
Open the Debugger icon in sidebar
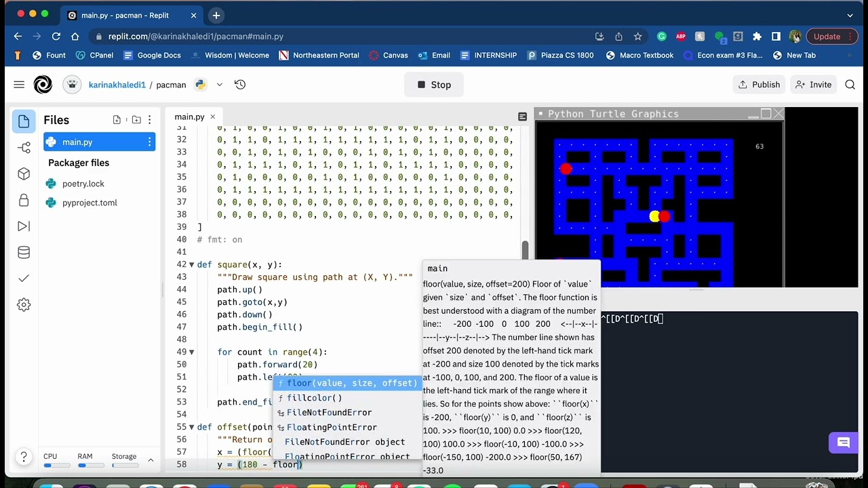click(24, 226)
